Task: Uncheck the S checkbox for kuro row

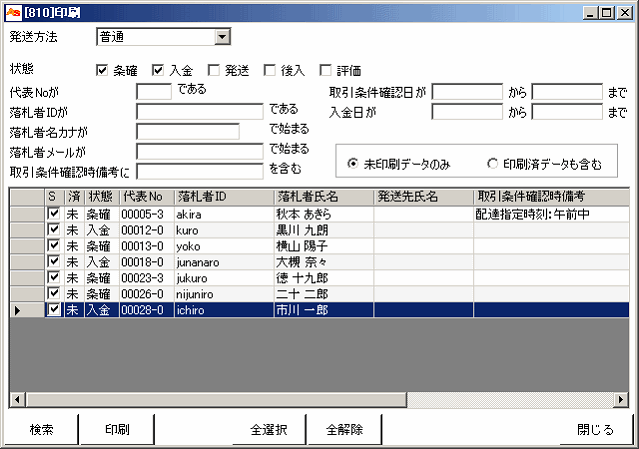Action: pyautogui.click(x=54, y=229)
